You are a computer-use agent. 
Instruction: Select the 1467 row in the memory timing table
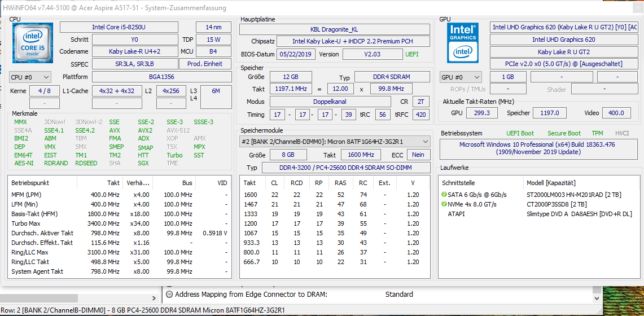click(x=335, y=204)
